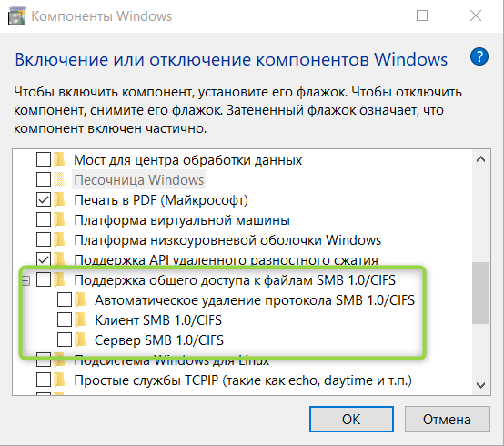Click the hatched folder icon of Песочница Windows
This screenshot has width=504, height=446.
(x=59, y=179)
